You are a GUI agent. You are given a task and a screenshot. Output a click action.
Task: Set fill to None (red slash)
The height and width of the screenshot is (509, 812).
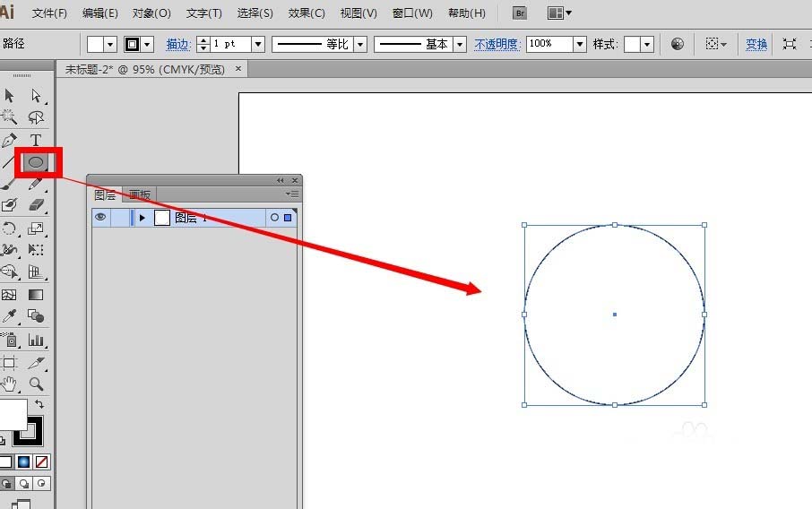(x=41, y=462)
